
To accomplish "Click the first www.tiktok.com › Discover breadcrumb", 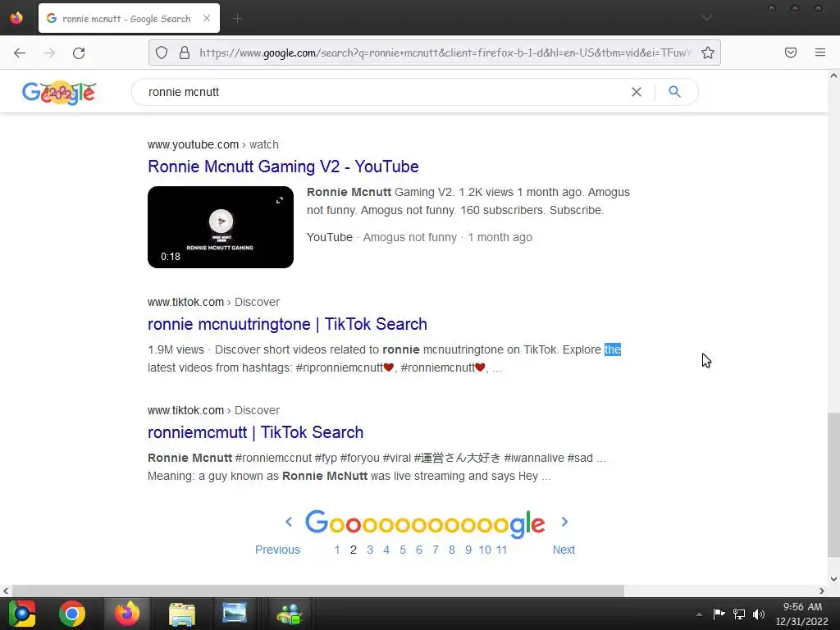I will pos(214,302).
